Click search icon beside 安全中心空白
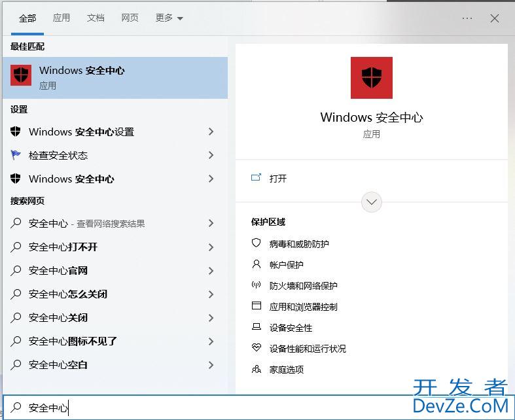The height and width of the screenshot is (420, 515). (x=16, y=365)
